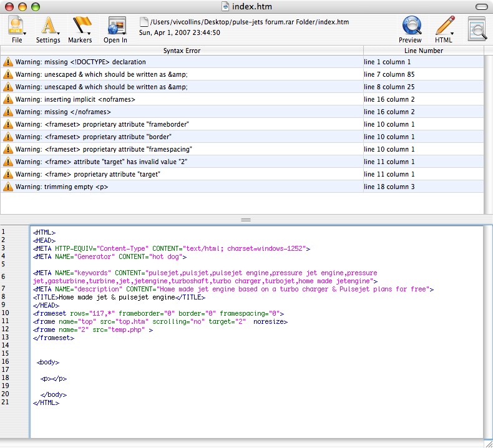Sort by the Line Number column header
493x448 pixels.
pyautogui.click(x=423, y=51)
